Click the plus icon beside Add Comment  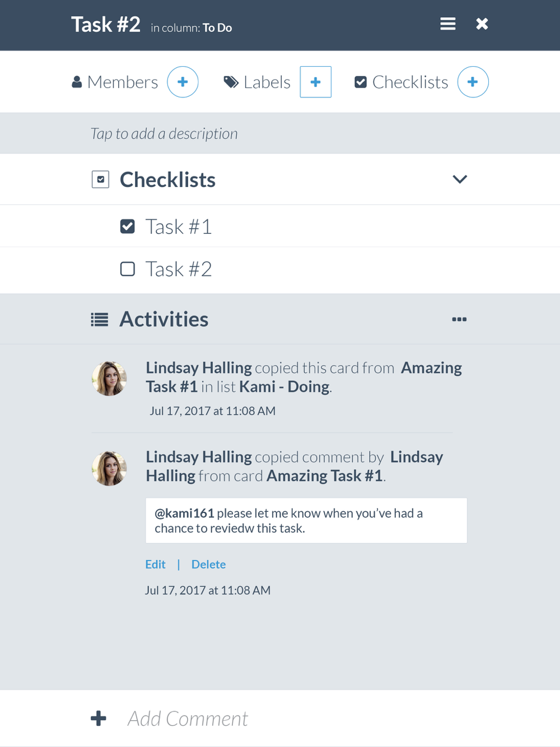pyautogui.click(x=99, y=718)
